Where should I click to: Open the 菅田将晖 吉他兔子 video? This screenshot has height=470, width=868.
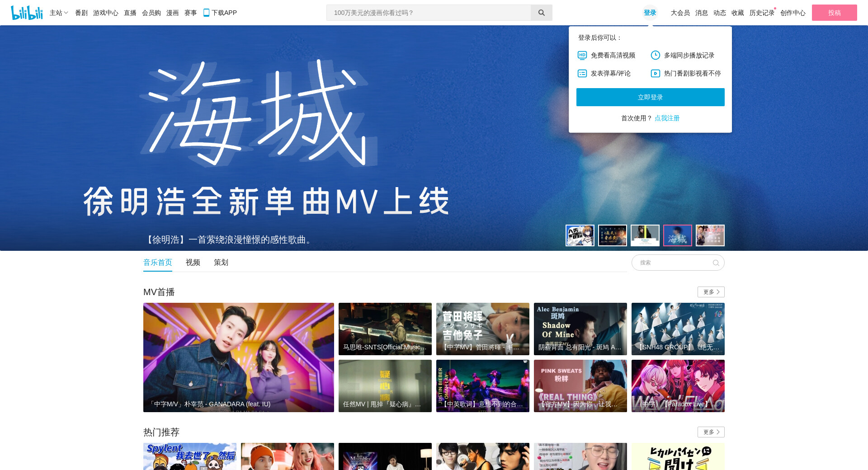(x=483, y=329)
